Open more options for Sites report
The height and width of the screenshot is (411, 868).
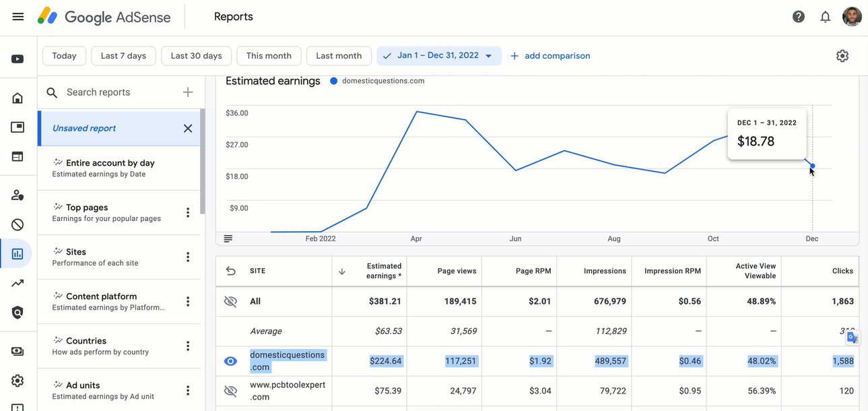pos(188,257)
